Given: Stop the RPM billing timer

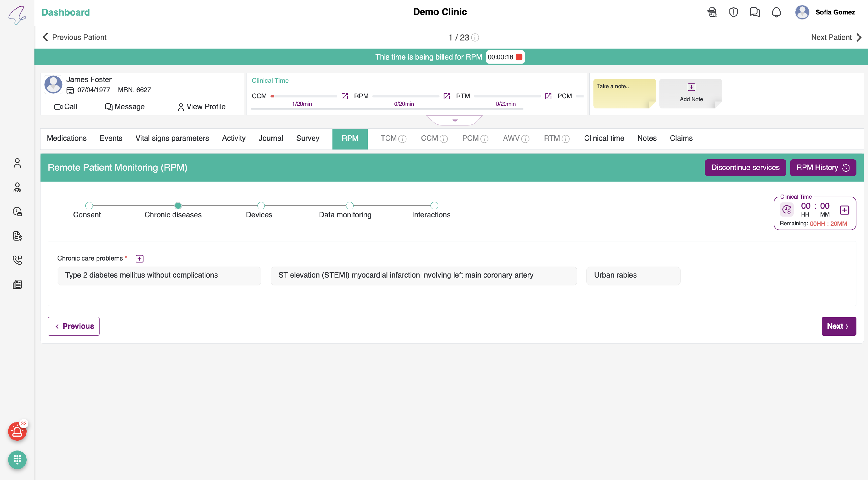Looking at the screenshot, I should click(519, 57).
